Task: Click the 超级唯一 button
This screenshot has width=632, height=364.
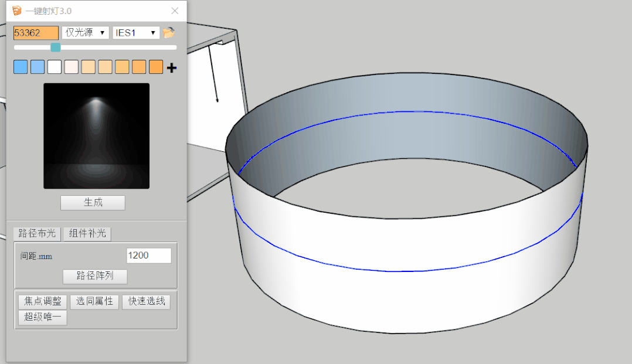Action: pyautogui.click(x=43, y=317)
